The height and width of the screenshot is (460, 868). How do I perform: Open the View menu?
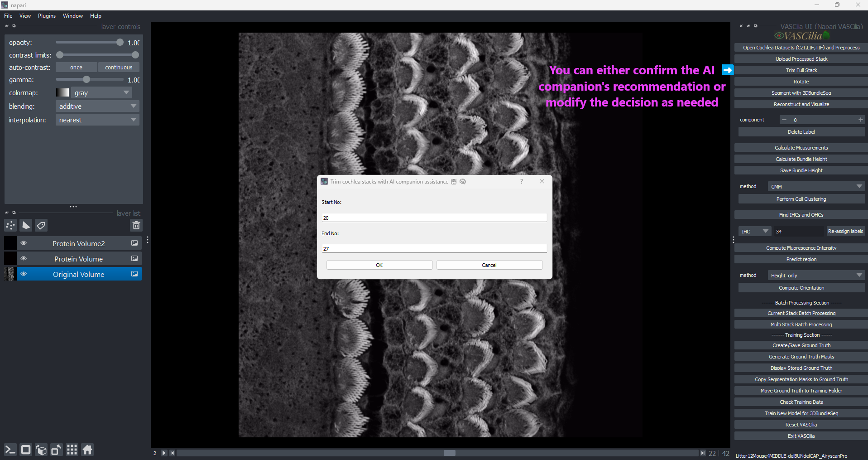[25, 15]
